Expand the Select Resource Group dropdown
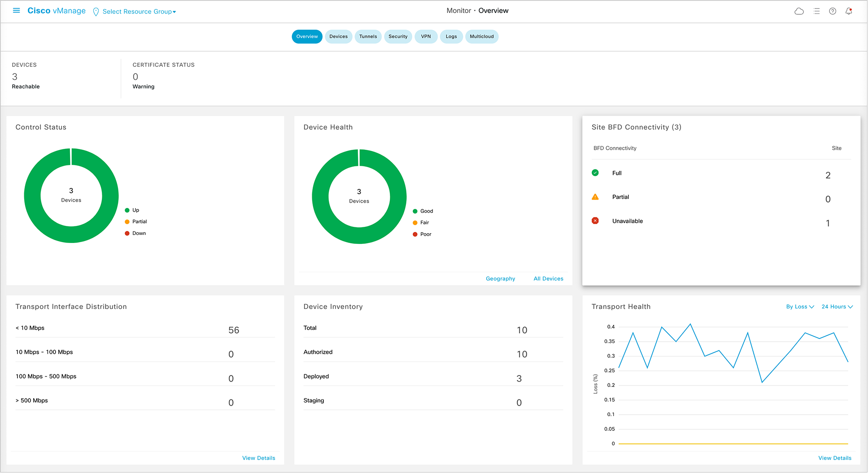 click(x=139, y=12)
